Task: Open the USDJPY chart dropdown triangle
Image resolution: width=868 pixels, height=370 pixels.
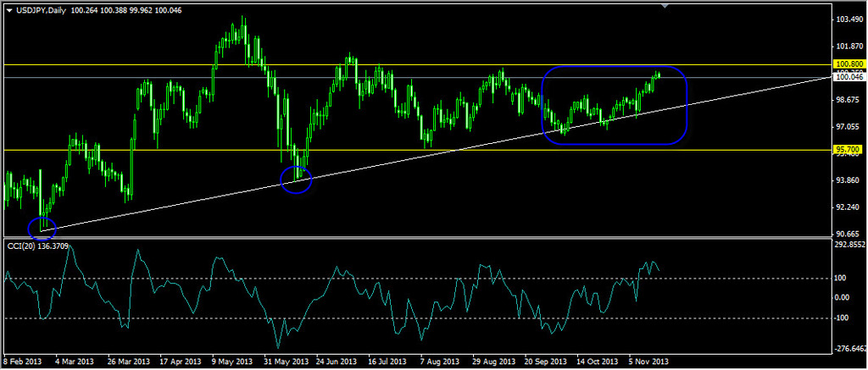Action: pyautogui.click(x=9, y=9)
